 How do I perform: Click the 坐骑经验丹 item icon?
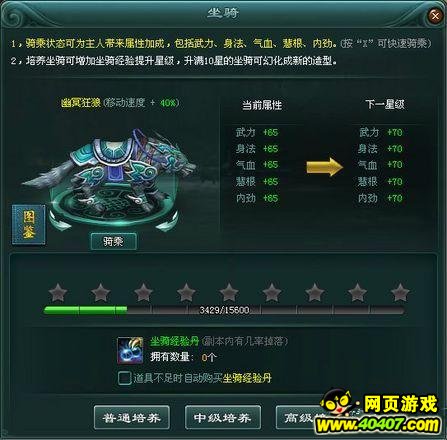point(130,350)
